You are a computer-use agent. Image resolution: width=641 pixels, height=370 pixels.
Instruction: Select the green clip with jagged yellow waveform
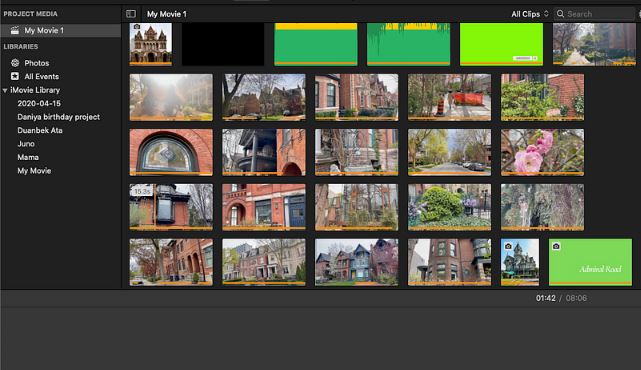[408, 44]
